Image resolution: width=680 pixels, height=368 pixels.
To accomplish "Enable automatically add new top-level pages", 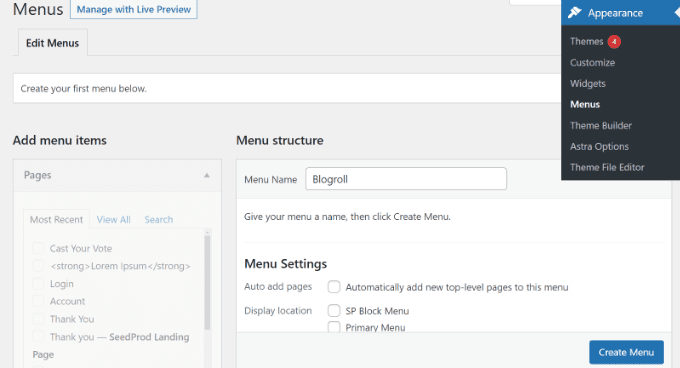I will coord(334,287).
